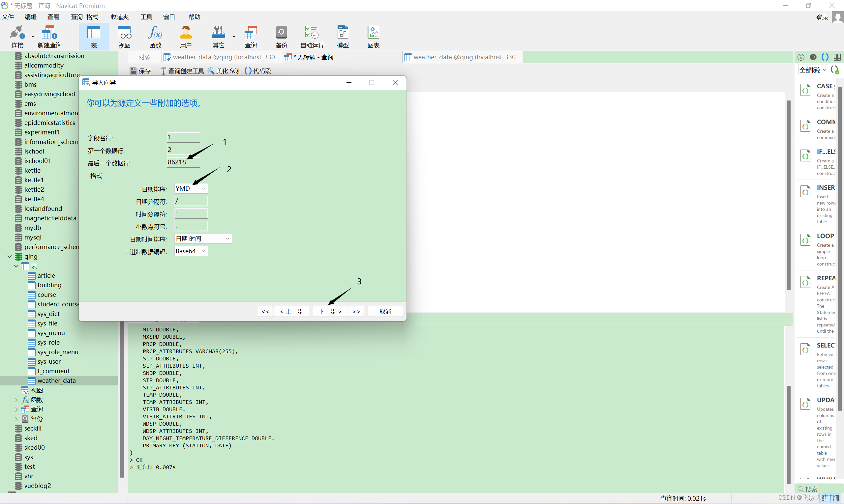This screenshot has width=844, height=504.
Task: Click the 备份 (Backup) toolbar icon
Action: [x=281, y=36]
